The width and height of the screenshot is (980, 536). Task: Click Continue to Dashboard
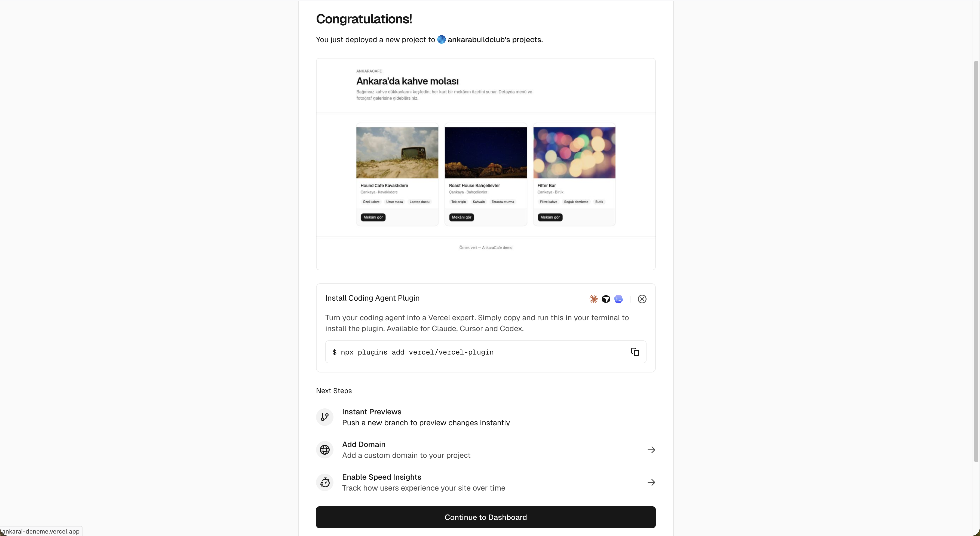point(485,517)
